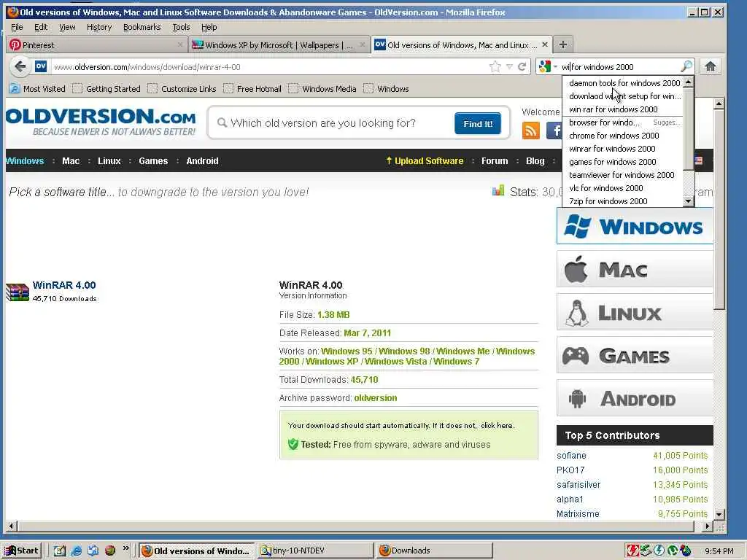Viewport: 747px width, 560px height.
Task: Open the Customize Links bookmark
Action: pyautogui.click(x=182, y=88)
